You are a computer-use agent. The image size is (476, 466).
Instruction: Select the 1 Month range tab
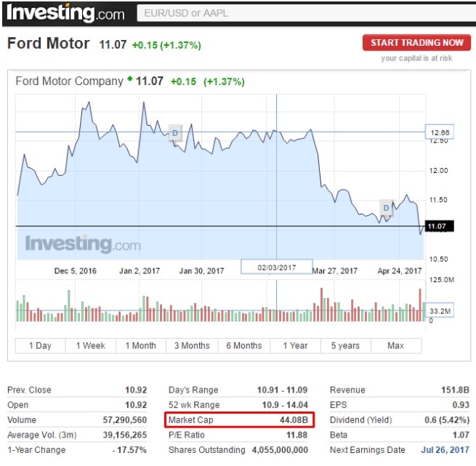140,345
